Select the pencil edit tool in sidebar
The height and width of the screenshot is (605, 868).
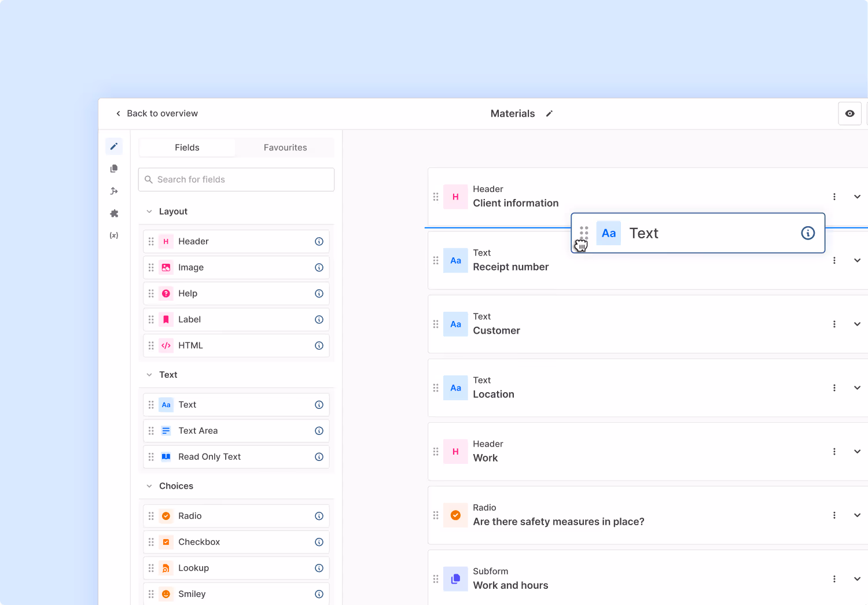click(x=114, y=146)
